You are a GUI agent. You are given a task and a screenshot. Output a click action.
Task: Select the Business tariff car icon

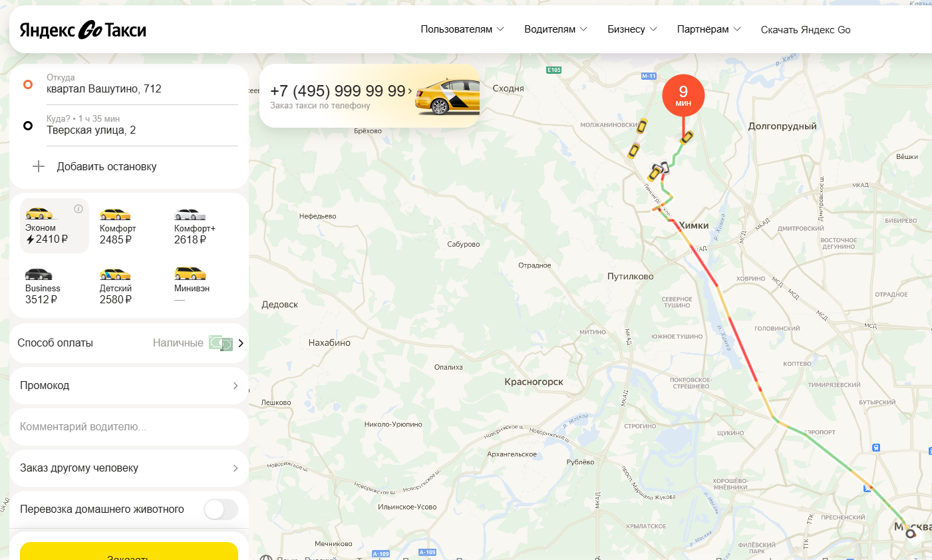coord(39,274)
